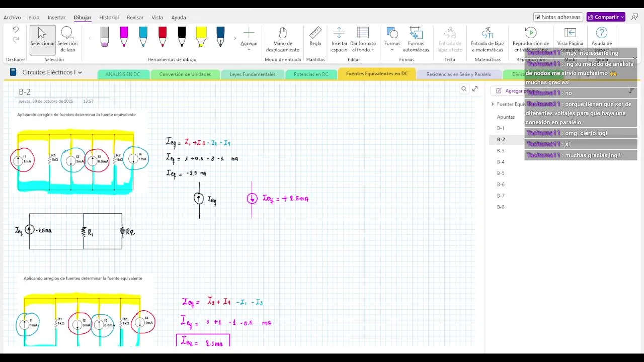
Task: Open page B-4 in list
Action: [x=501, y=162]
